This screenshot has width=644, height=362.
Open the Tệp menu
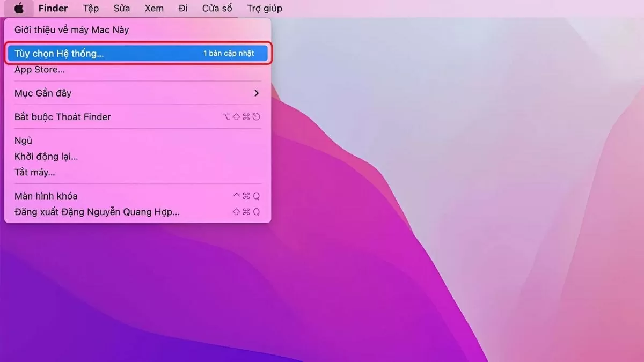point(90,8)
